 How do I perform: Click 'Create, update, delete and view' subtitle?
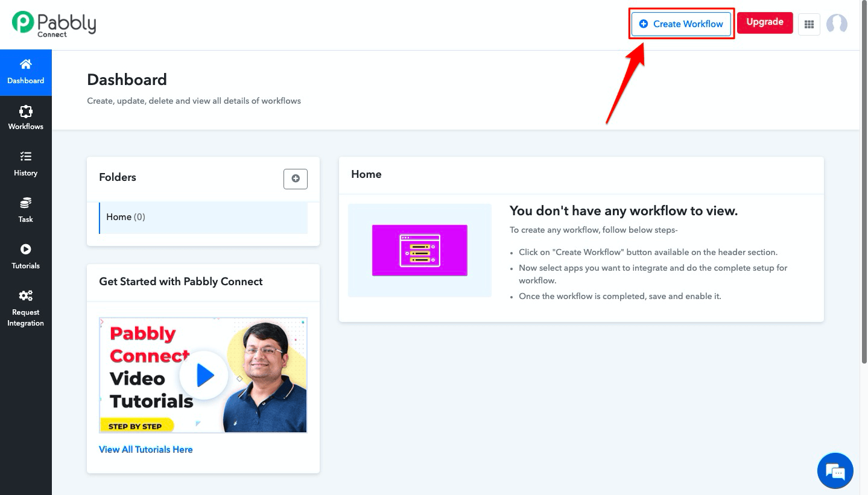pyautogui.click(x=194, y=101)
